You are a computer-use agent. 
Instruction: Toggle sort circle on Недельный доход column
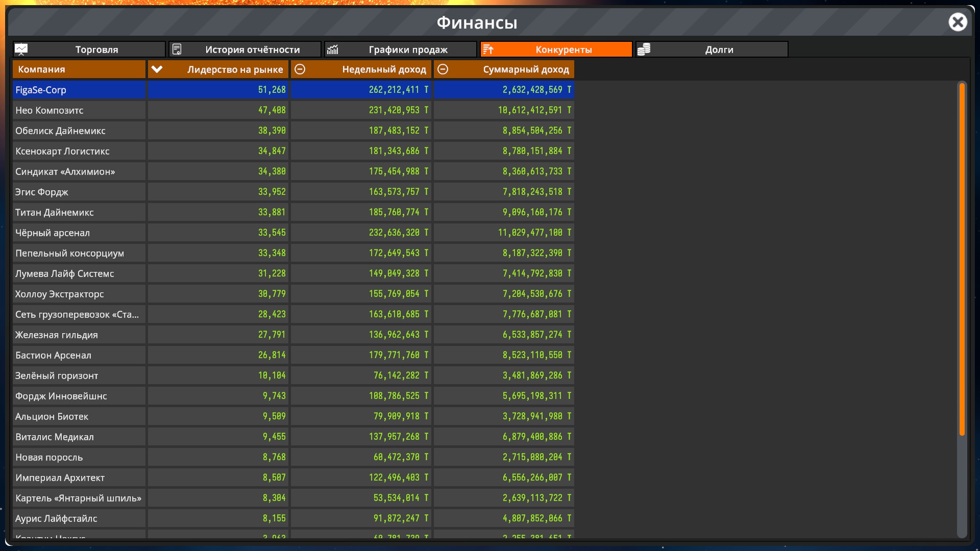pos(300,69)
